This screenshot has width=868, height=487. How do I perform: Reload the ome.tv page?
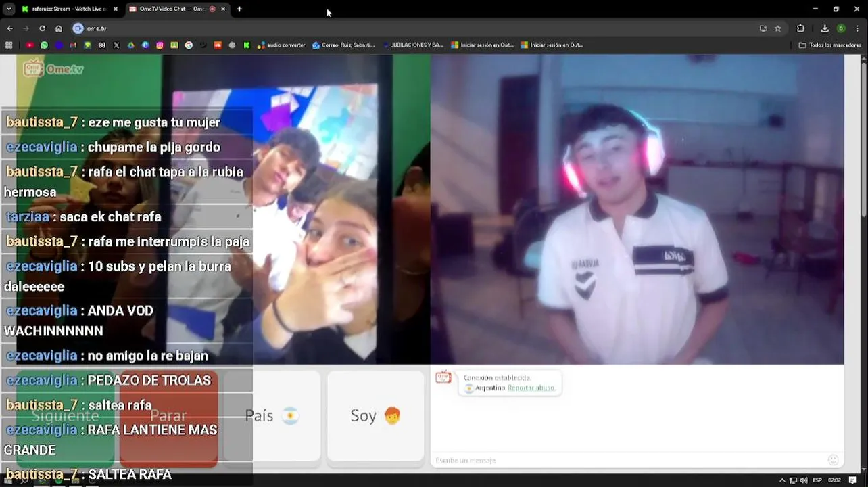point(42,28)
